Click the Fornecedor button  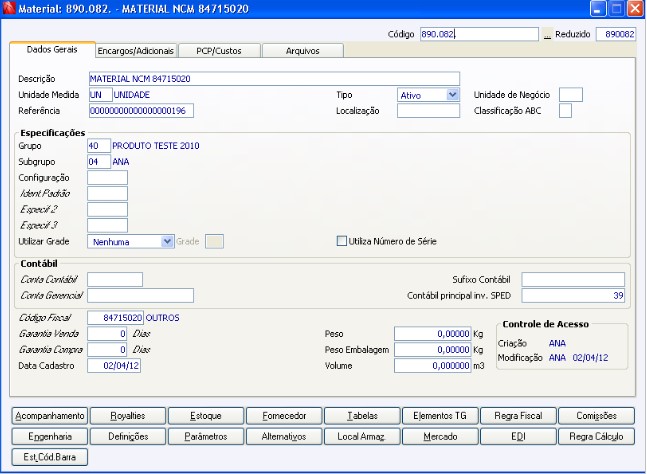click(282, 415)
